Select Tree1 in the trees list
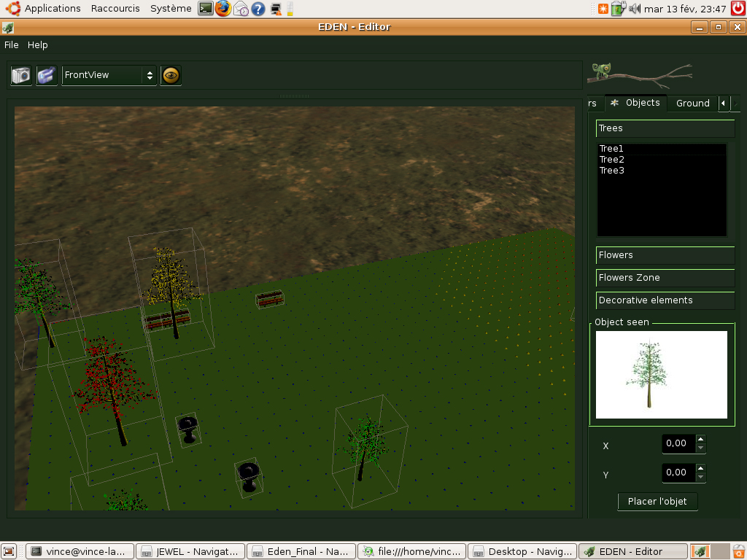Image resolution: width=747 pixels, height=560 pixels. [662, 149]
